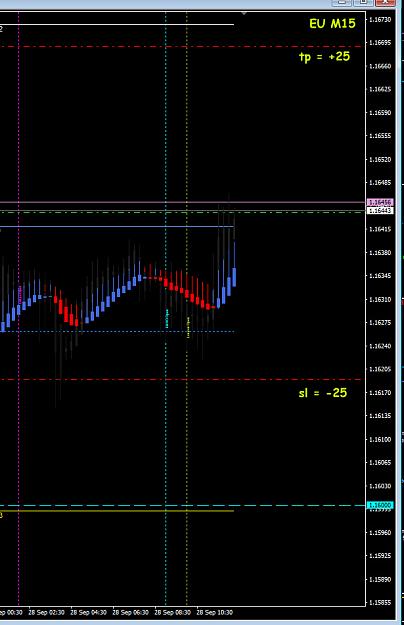This screenshot has height=625, width=404.
Task: Click the 28 Sep 08:30 time label
Action: tap(173, 612)
